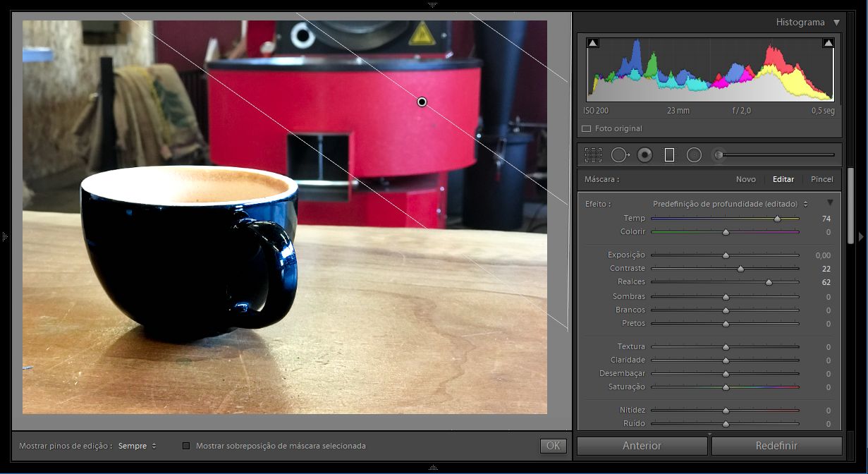Screen dimensions: 868x474
Task: Click the right panel scrollbar
Action: 851,205
